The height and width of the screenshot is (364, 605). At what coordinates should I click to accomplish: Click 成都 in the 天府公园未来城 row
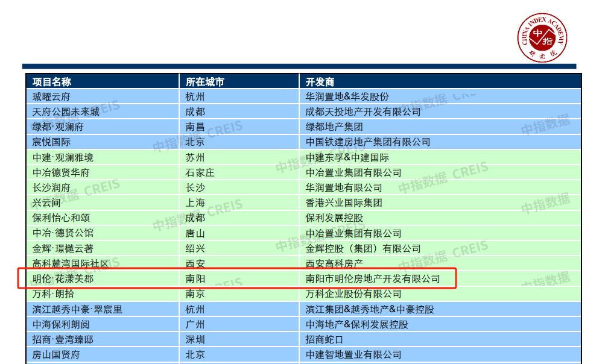[195, 112]
